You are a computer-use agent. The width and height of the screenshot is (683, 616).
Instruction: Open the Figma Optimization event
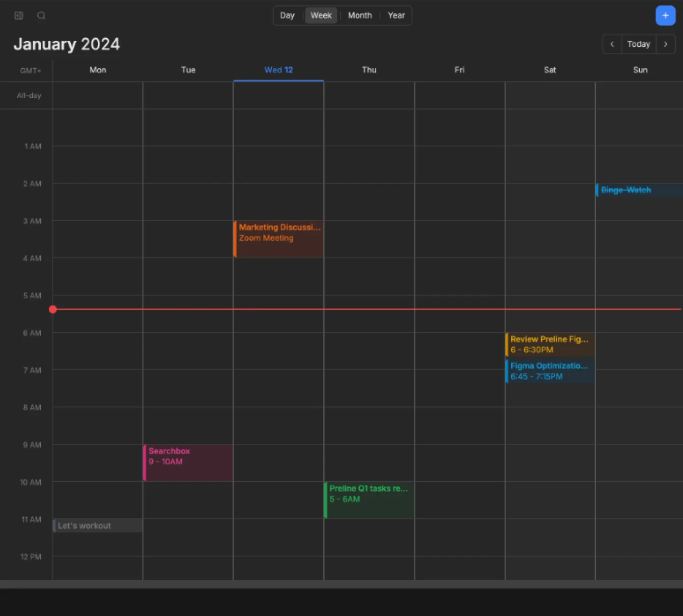coord(550,371)
